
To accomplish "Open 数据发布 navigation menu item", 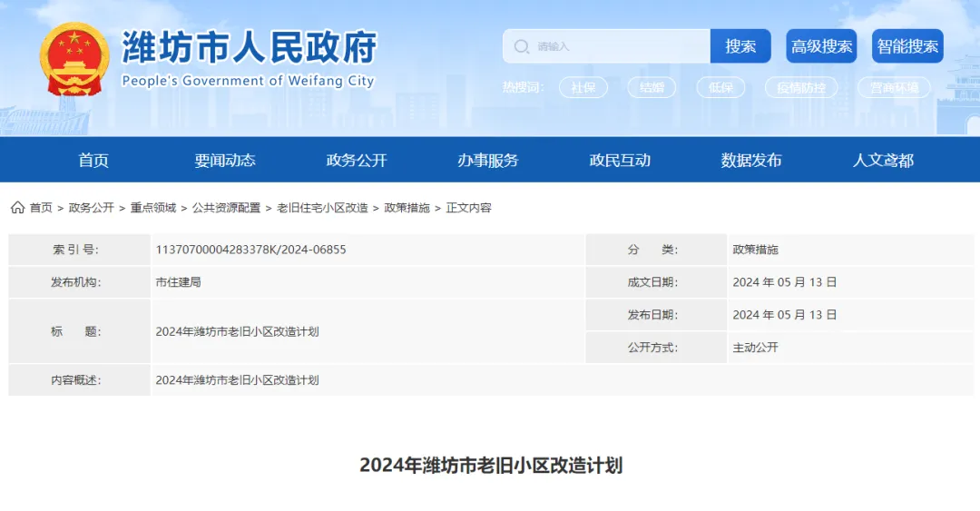I will [x=751, y=161].
